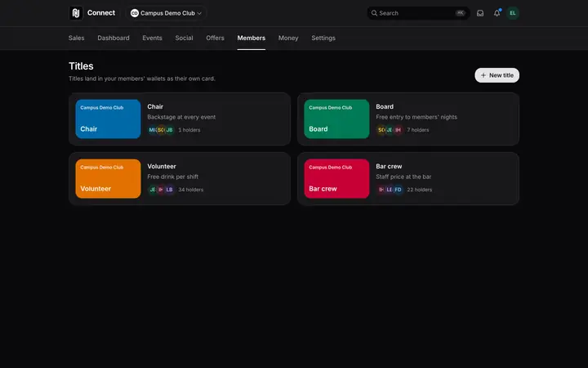Screen dimensions: 588x368
Task: Open the Money tab
Action: (x=288, y=38)
